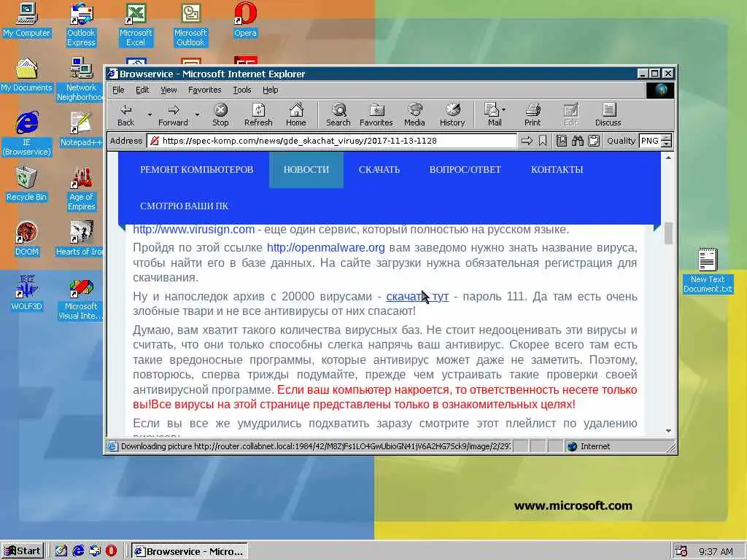Click the binoculars find icon
The width and height of the screenshot is (747, 560).
578,141
